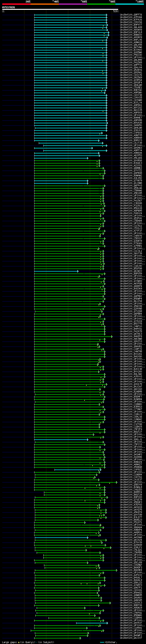The image size is (146, 644).
Task: Click UniRef100_O82569 label
Action: 131,77
